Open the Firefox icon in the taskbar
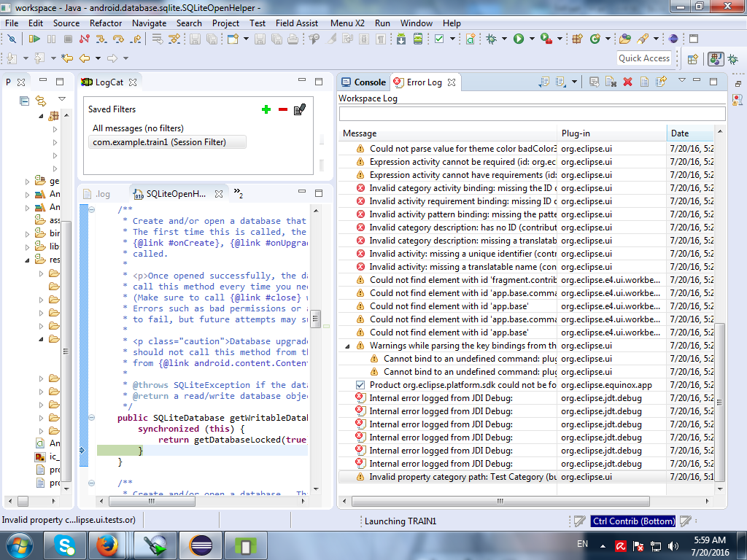 tap(107, 545)
